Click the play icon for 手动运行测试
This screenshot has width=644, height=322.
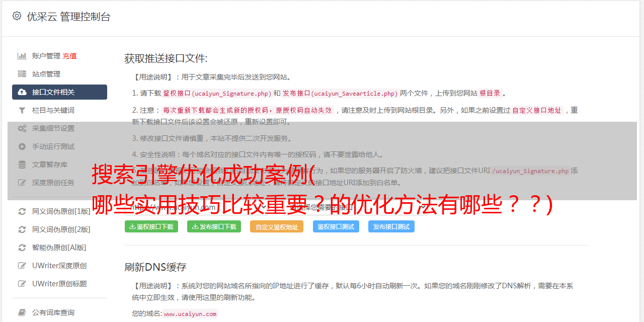click(x=22, y=146)
